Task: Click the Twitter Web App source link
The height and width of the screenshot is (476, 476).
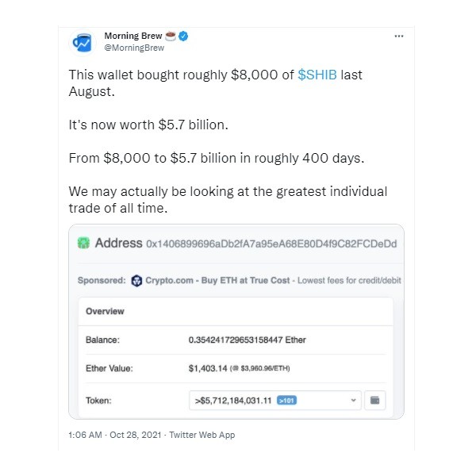Action: 202,435
